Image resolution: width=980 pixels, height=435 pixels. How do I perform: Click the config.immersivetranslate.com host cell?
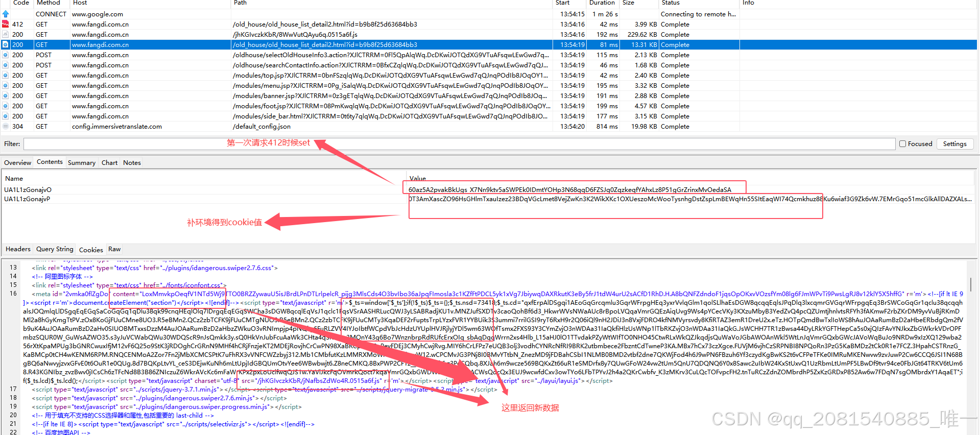116,126
